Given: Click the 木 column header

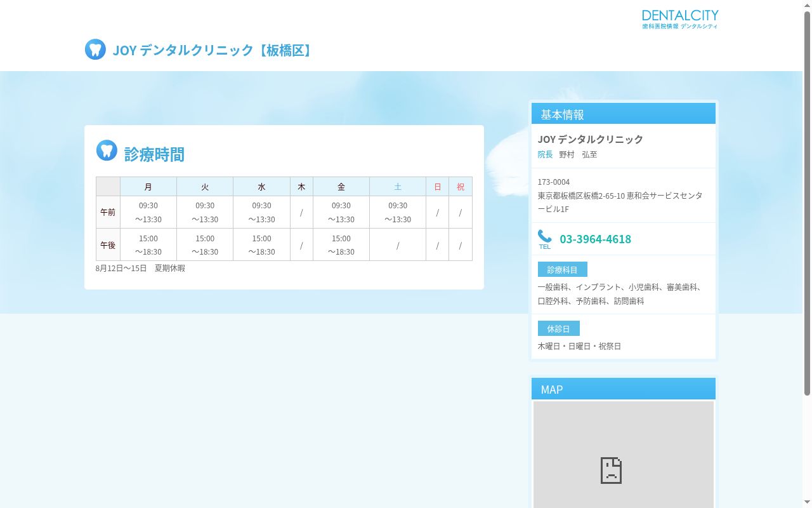Looking at the screenshot, I should [x=301, y=187].
